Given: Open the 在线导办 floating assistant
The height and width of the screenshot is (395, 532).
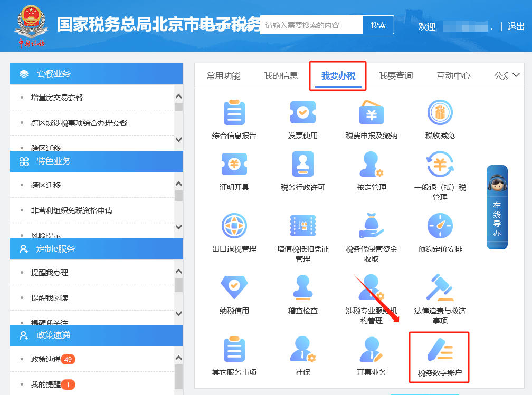Looking at the screenshot, I should tap(497, 207).
